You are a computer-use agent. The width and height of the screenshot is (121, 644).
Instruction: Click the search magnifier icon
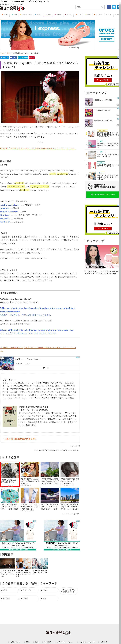click(x=102, y=7)
